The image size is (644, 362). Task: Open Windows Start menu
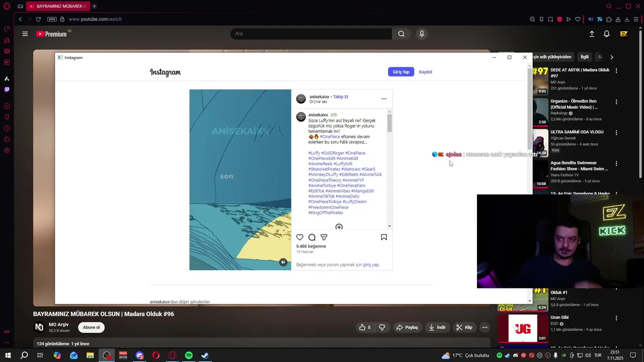pos(8,355)
